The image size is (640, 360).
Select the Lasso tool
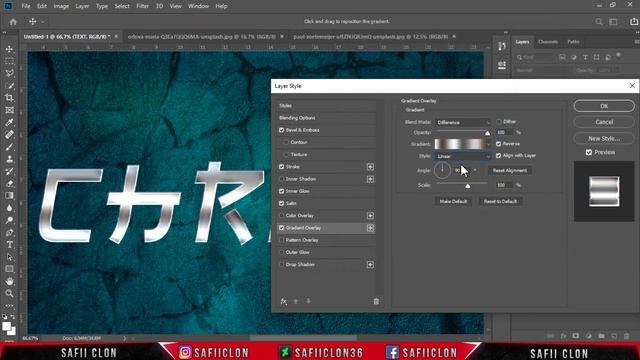pyautogui.click(x=9, y=73)
